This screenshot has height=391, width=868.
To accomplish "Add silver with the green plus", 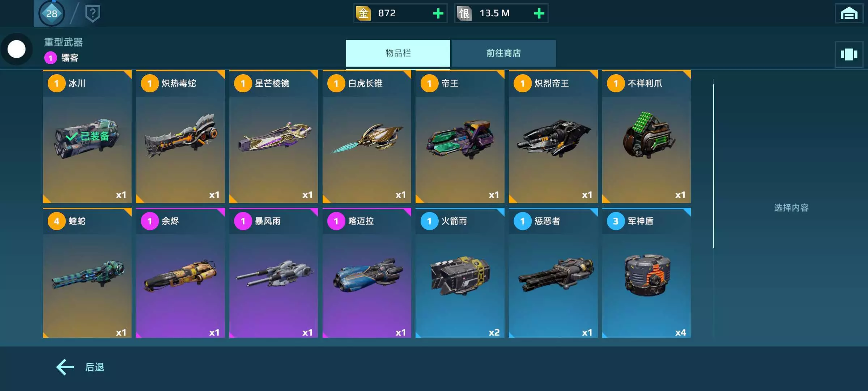I will (539, 13).
